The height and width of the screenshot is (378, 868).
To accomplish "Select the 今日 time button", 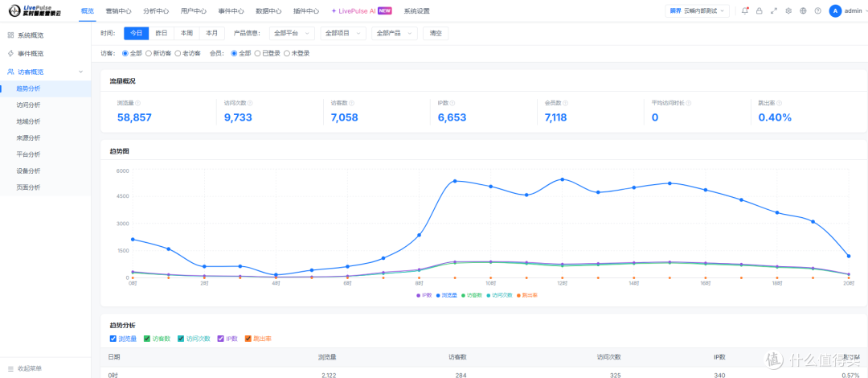I will (x=136, y=33).
